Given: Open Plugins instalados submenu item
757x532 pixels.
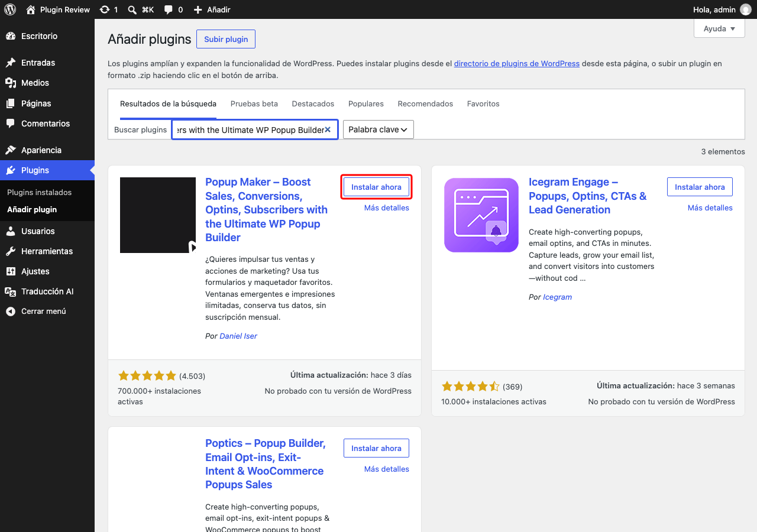Looking at the screenshot, I should tap(39, 192).
